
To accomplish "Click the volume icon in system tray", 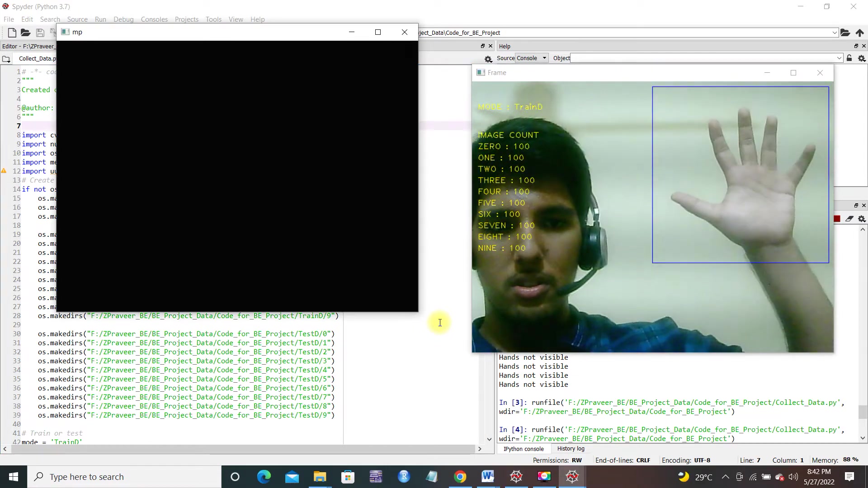I will [793, 477].
